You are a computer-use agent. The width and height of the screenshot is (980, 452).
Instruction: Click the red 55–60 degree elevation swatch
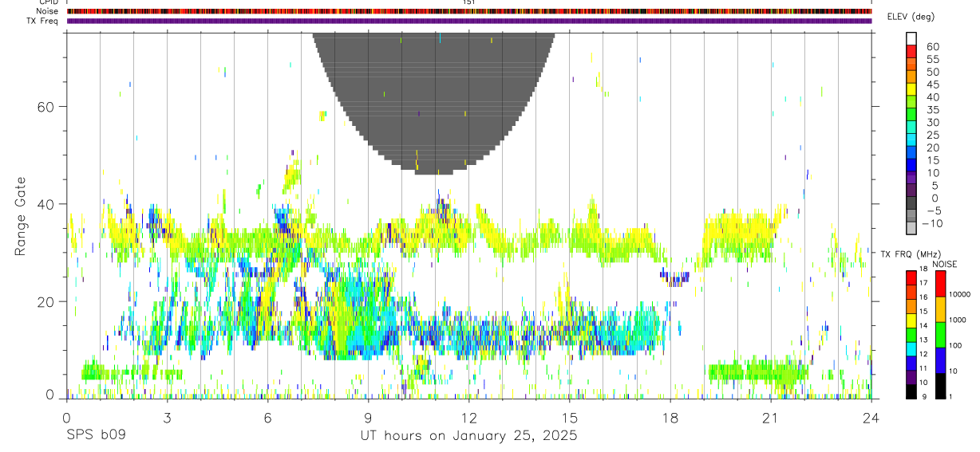911,51
